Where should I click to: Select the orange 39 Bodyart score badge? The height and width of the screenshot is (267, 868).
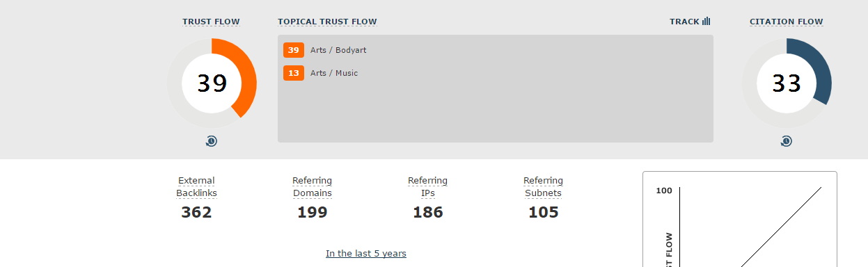pos(294,50)
